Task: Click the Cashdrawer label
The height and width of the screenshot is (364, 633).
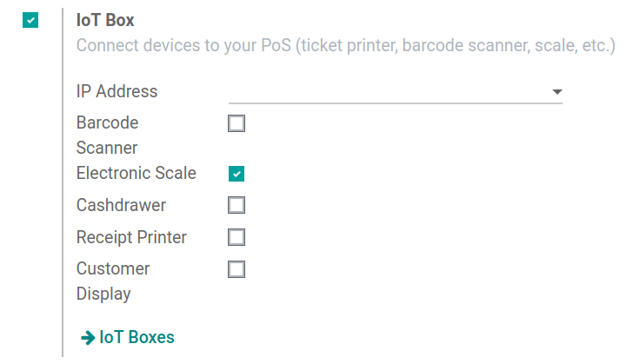Action: pos(121,206)
